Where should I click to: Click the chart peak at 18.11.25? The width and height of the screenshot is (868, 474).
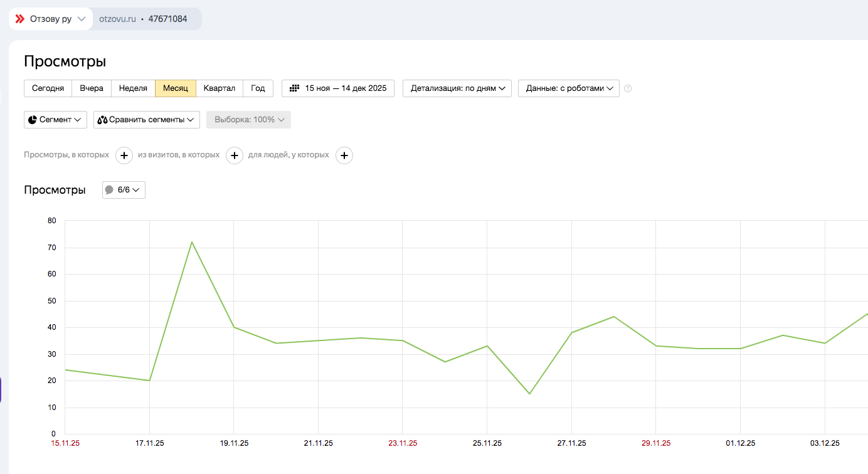[x=191, y=242]
